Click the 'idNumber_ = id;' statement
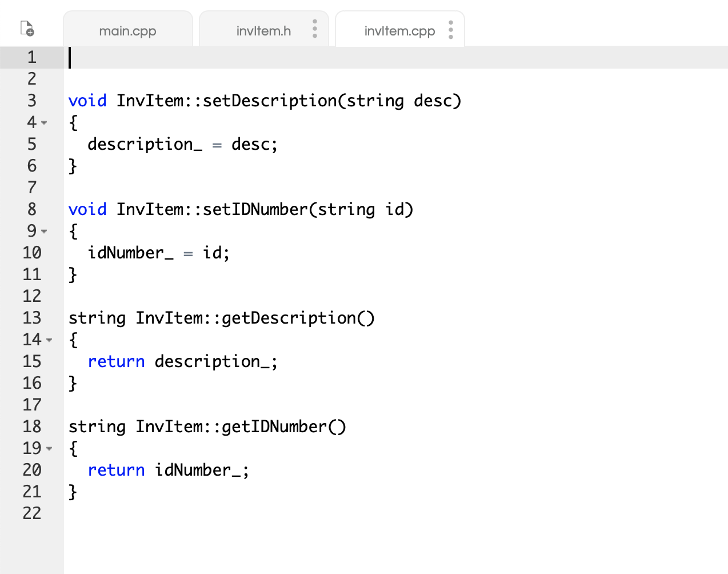This screenshot has height=574, width=728. [x=159, y=253]
